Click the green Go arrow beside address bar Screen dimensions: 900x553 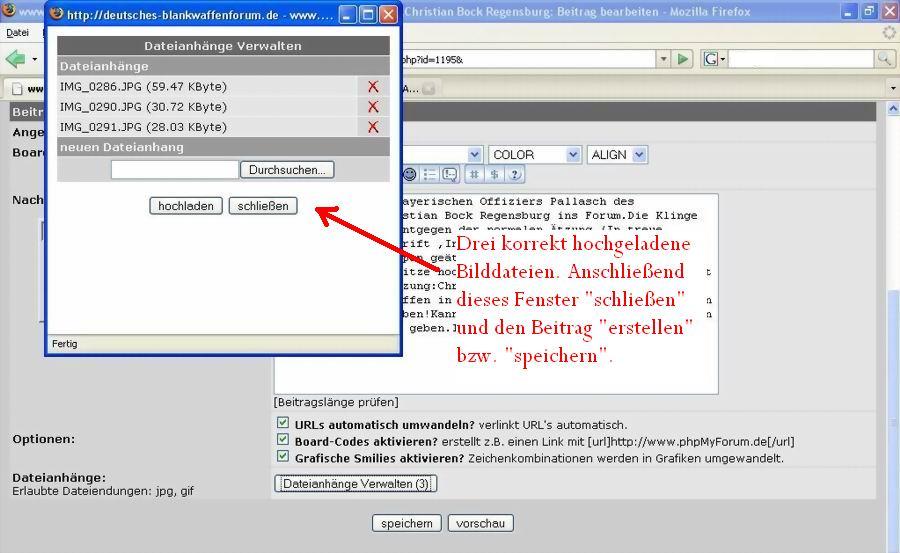pyautogui.click(x=684, y=59)
